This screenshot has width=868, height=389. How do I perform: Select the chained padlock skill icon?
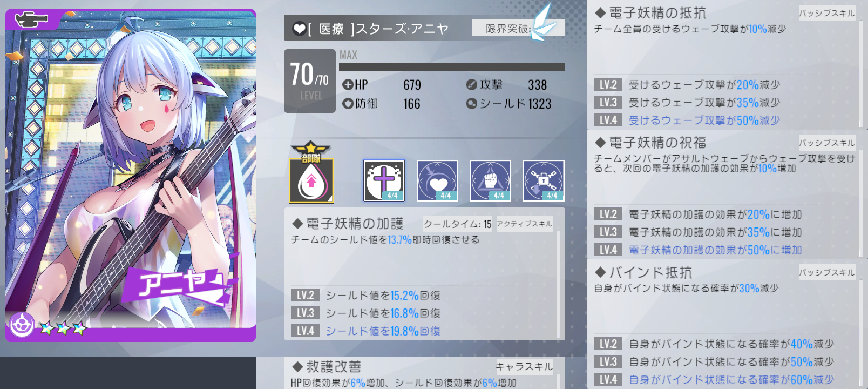coord(544,180)
